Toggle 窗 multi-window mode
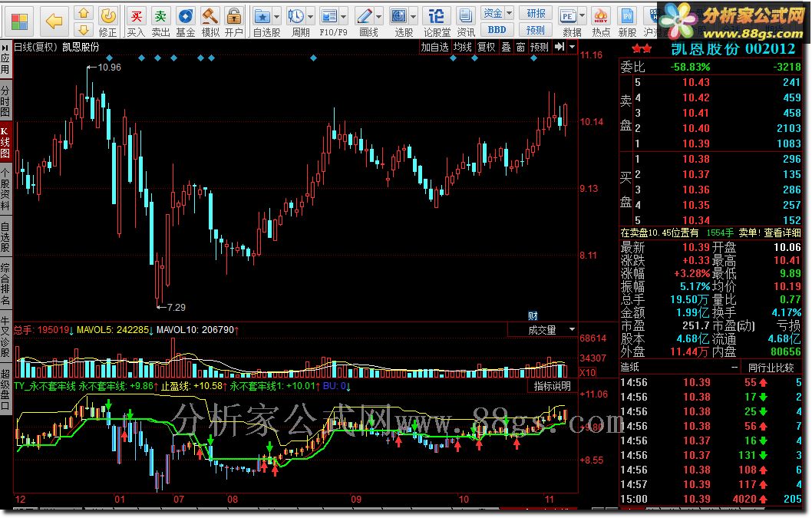The height and width of the screenshot is (518, 812). [x=520, y=47]
